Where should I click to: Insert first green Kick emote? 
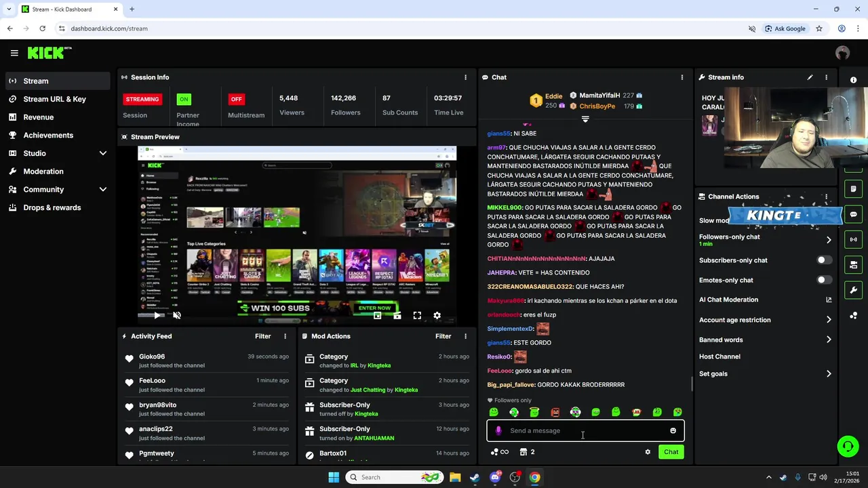(494, 412)
